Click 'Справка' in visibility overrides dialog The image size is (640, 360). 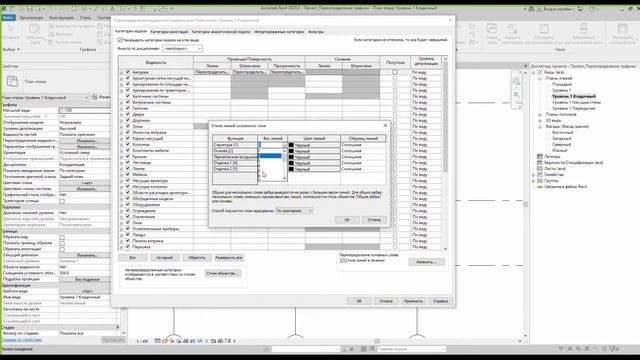(x=440, y=301)
